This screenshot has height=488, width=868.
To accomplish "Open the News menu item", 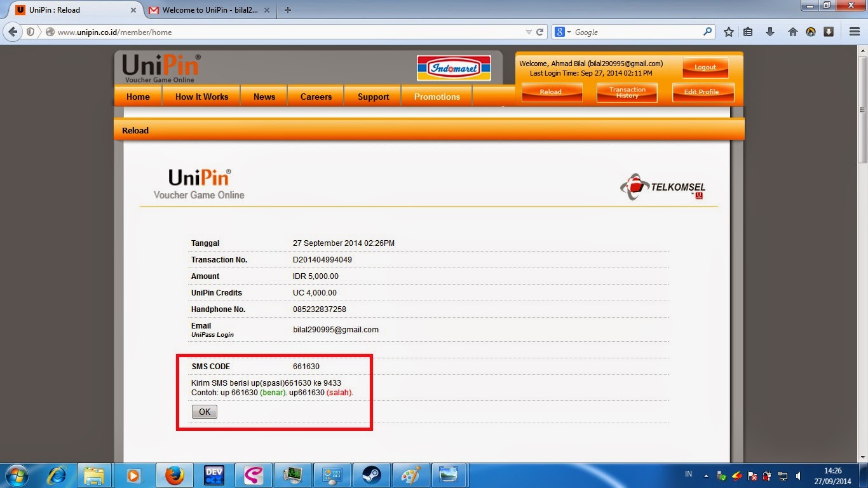I will click(264, 97).
